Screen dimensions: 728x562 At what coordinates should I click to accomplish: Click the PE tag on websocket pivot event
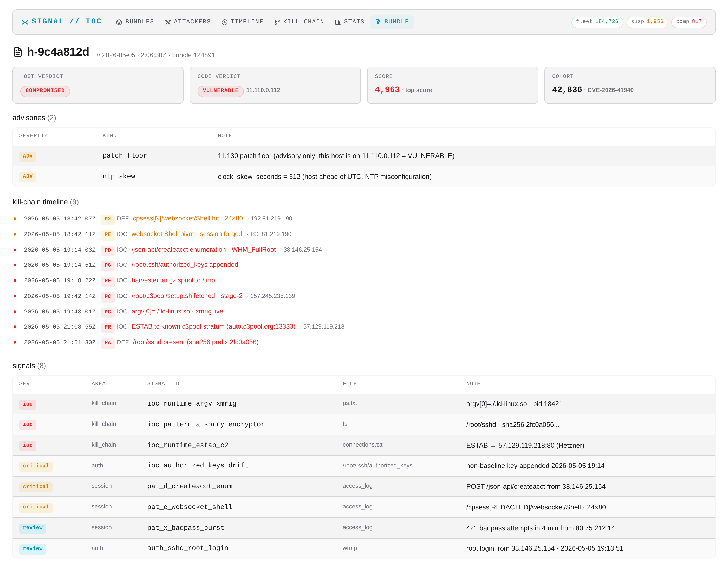point(108,235)
